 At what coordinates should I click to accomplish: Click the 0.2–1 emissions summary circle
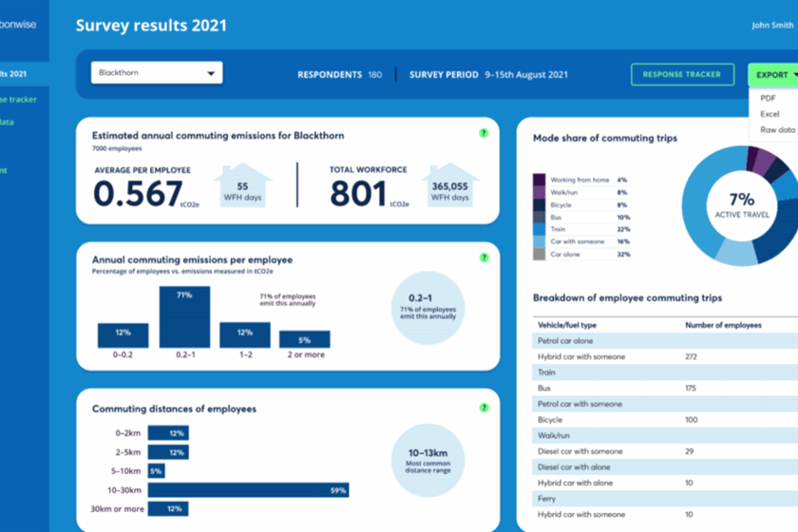pos(427,304)
